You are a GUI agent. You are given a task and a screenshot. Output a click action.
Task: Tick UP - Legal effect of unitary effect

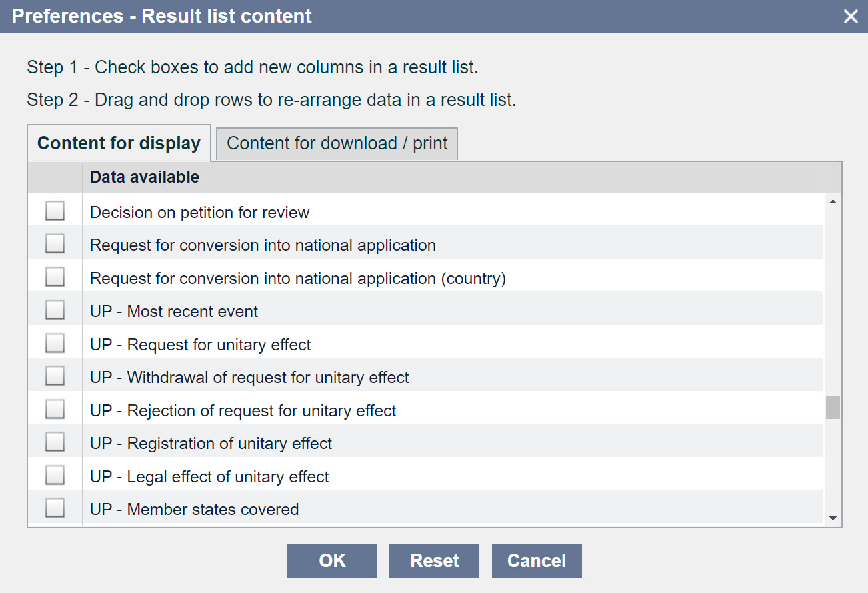tap(55, 476)
